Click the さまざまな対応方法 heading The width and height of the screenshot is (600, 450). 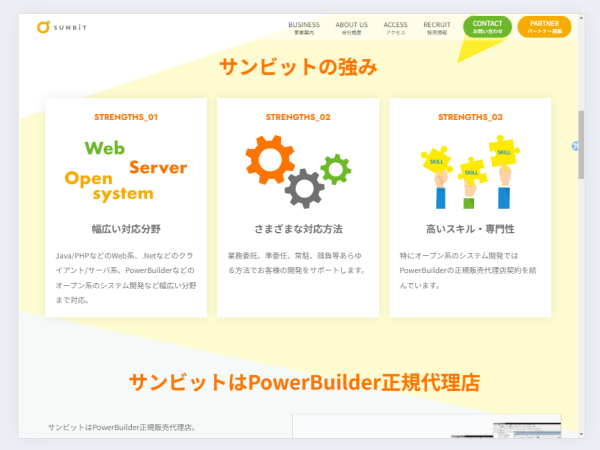pyautogui.click(x=298, y=229)
